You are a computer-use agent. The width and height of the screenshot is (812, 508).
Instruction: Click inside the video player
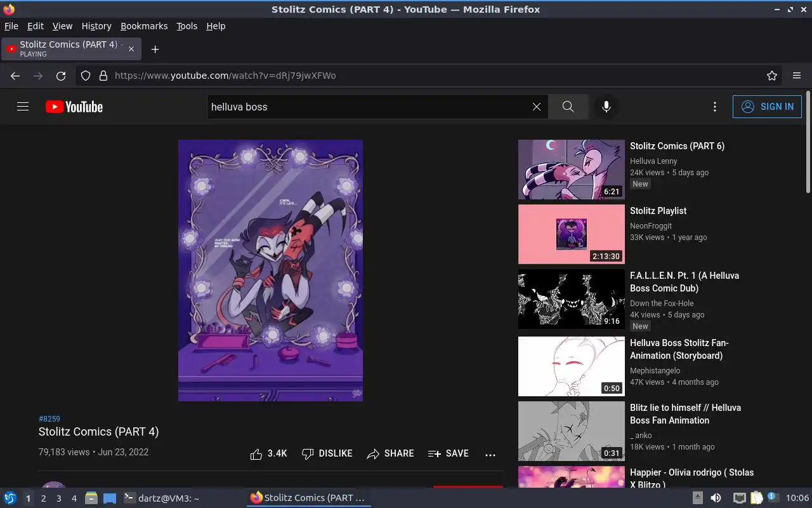point(270,271)
